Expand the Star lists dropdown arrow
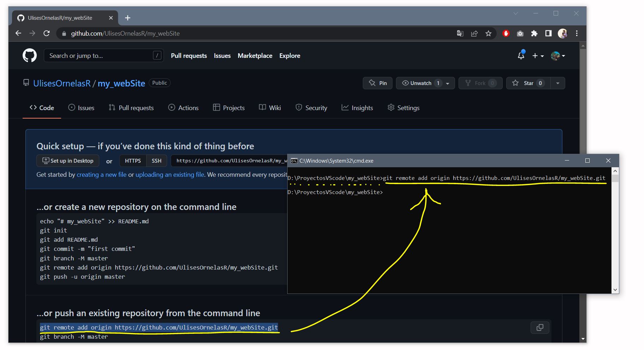Image resolution: width=644 pixels, height=350 pixels. [x=558, y=83]
